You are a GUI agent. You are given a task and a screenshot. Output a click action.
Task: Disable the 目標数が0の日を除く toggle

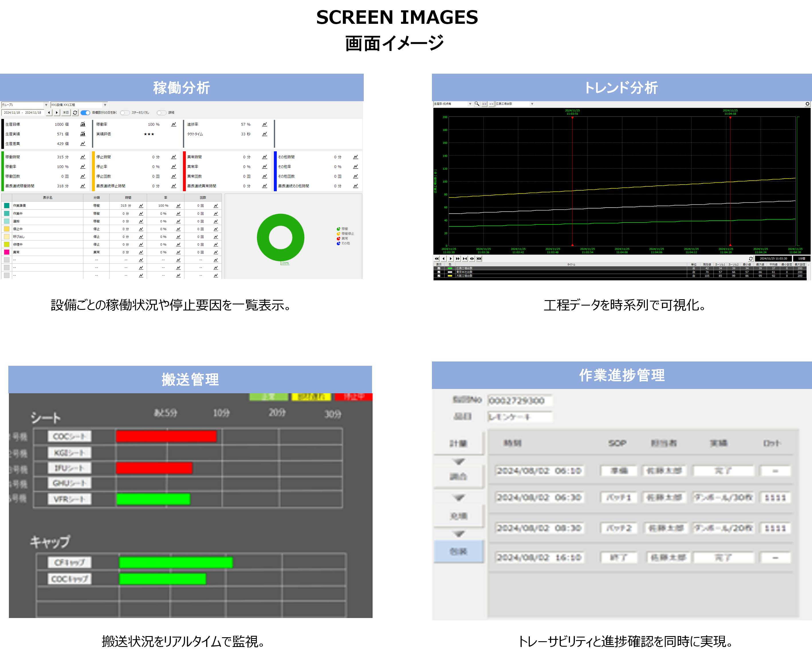click(85, 112)
